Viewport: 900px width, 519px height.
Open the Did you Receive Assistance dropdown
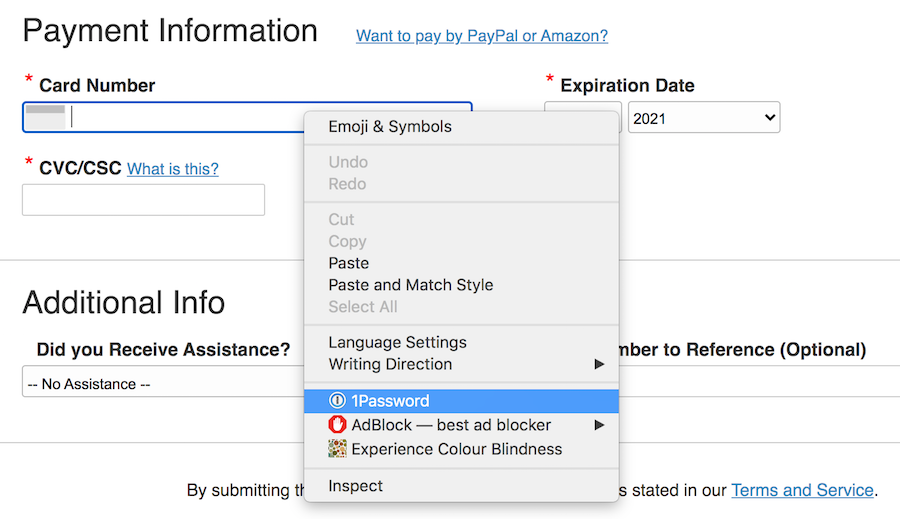tap(160, 384)
